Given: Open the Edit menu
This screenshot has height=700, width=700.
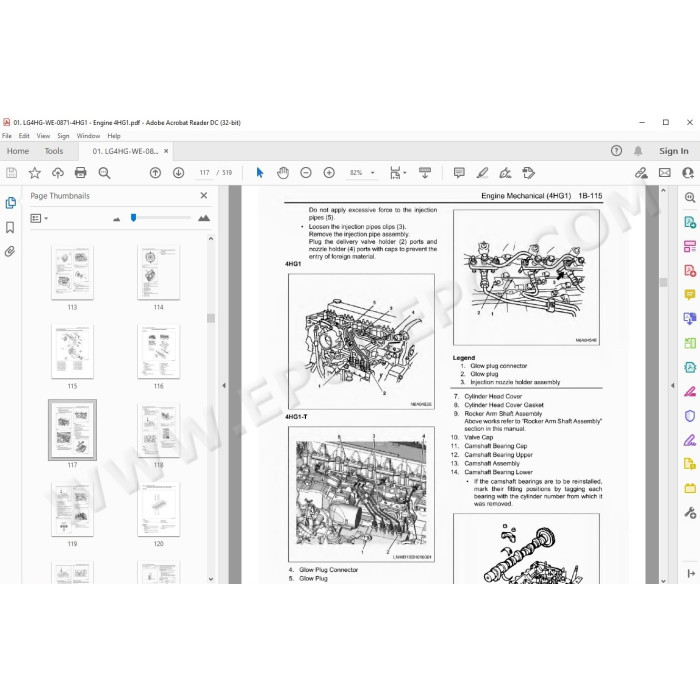Looking at the screenshot, I should (x=24, y=136).
